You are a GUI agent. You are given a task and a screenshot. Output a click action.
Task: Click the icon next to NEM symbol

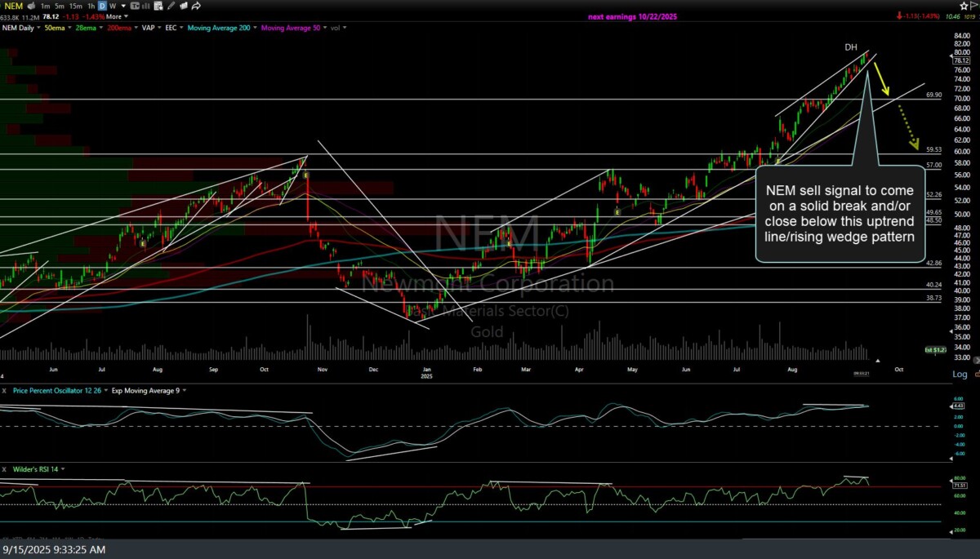pyautogui.click(x=31, y=6)
